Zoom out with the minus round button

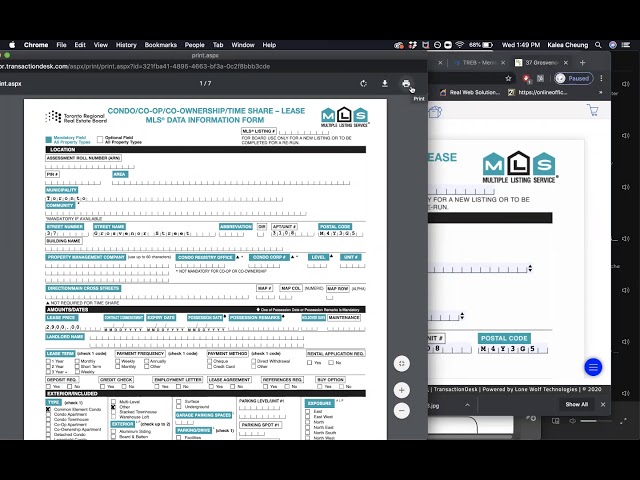coord(402,410)
